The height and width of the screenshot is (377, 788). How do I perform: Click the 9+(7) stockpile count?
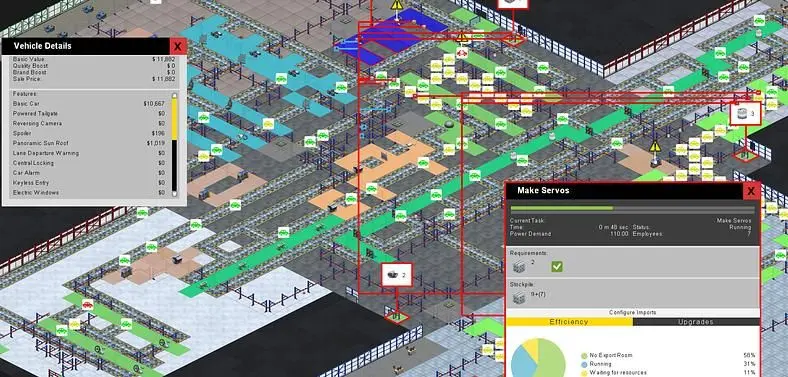coord(539,294)
